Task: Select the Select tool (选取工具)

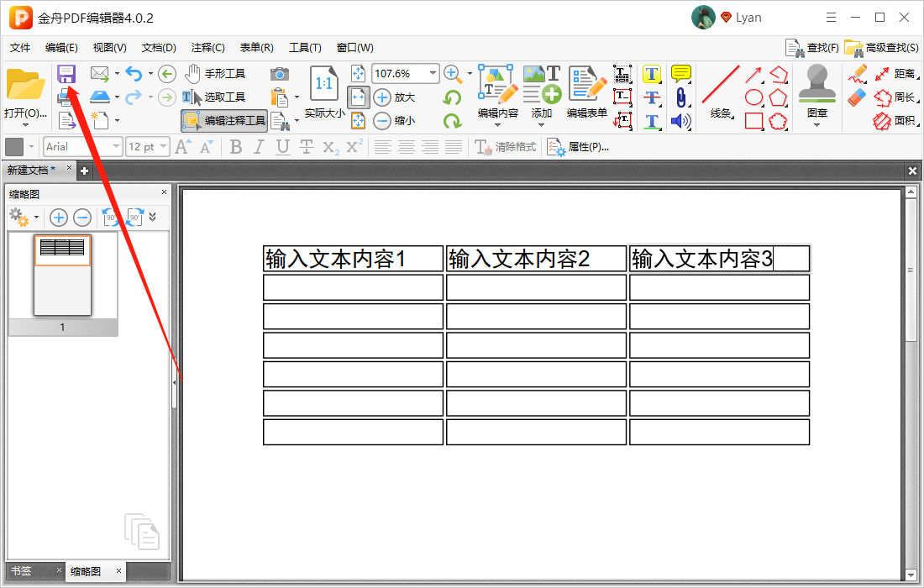Action: pos(213,97)
